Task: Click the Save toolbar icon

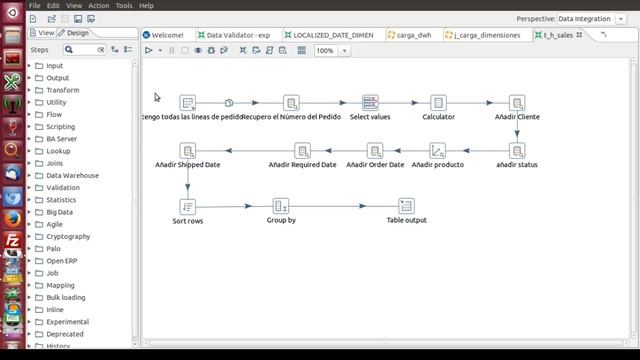Action: 78,19
